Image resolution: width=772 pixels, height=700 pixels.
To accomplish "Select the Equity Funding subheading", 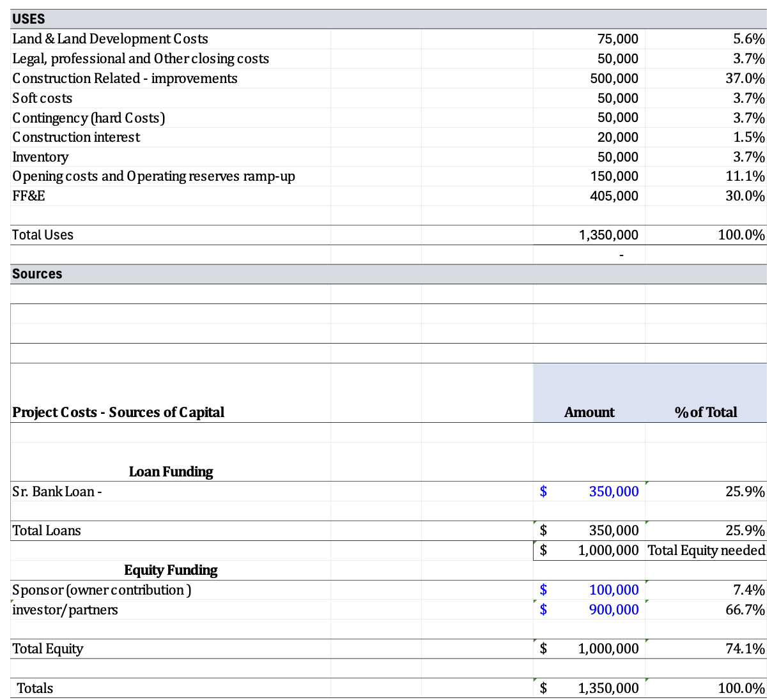I will 171,570.
